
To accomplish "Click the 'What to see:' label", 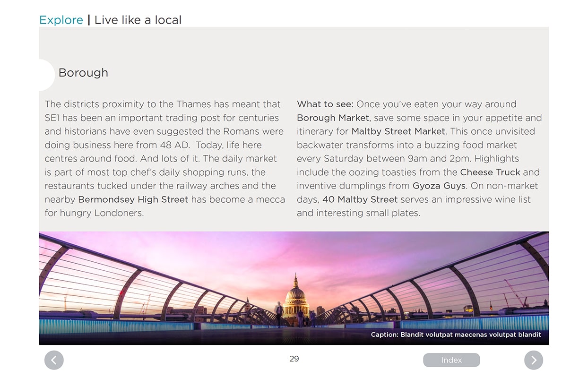I will [325, 104].
